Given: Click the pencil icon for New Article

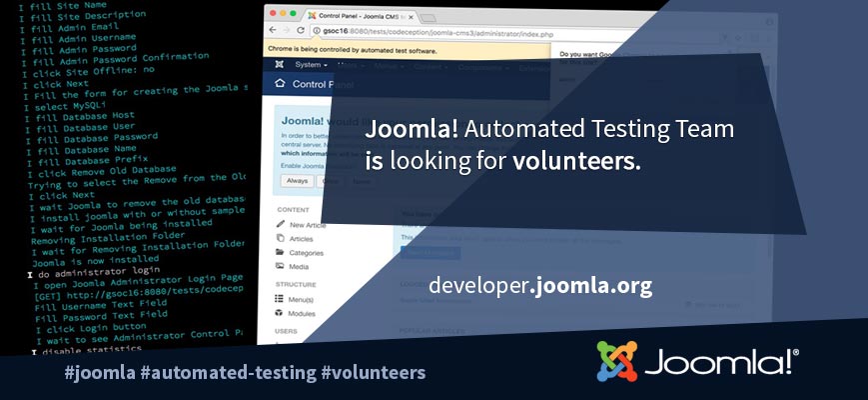Looking at the screenshot, I should (280, 224).
